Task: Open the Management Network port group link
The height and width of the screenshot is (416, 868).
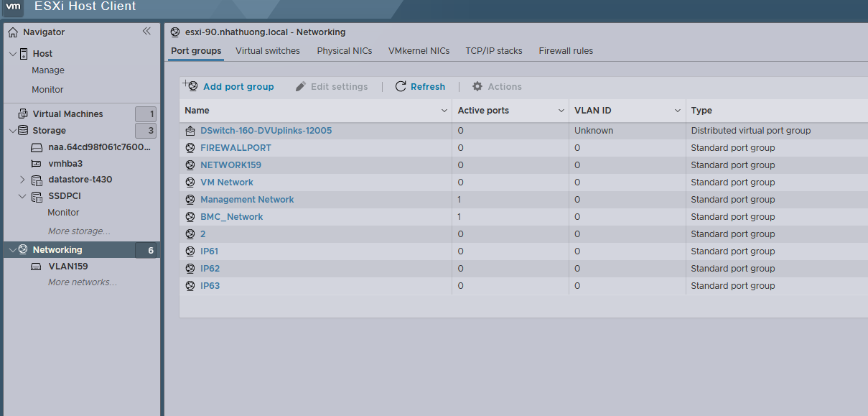Action: point(247,200)
